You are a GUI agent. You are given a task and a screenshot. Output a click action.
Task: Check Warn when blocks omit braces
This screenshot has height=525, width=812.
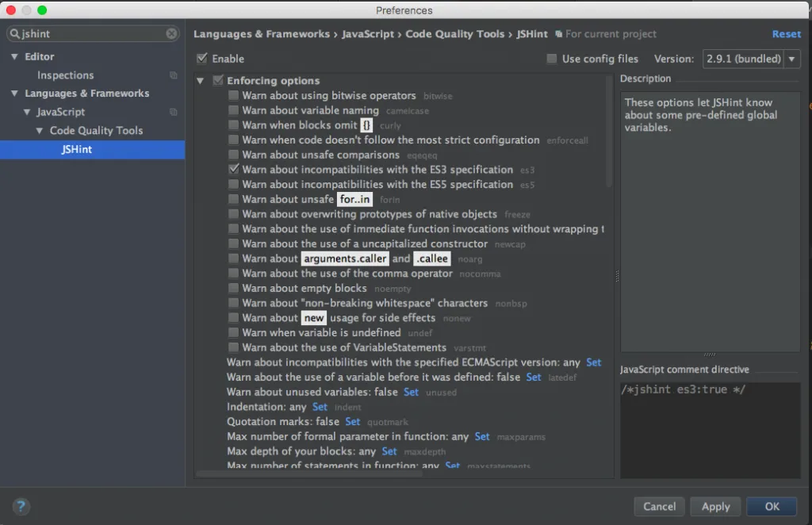tap(234, 125)
